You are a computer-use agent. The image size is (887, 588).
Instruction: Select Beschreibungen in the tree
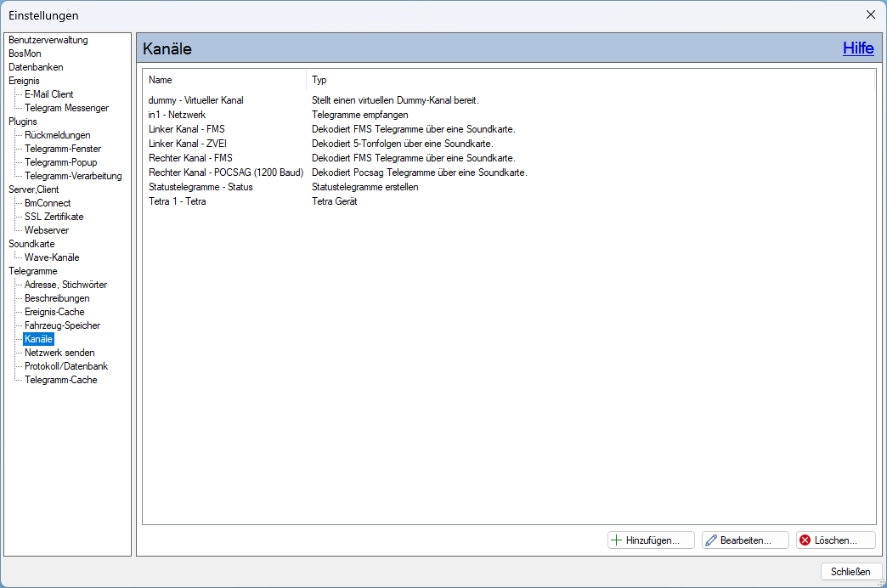[x=57, y=298]
